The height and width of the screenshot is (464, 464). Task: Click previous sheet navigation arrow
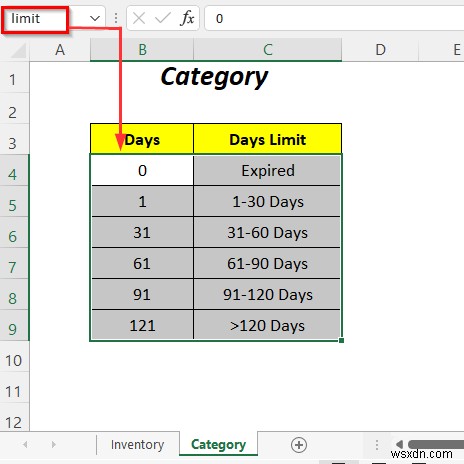[x=25, y=444]
